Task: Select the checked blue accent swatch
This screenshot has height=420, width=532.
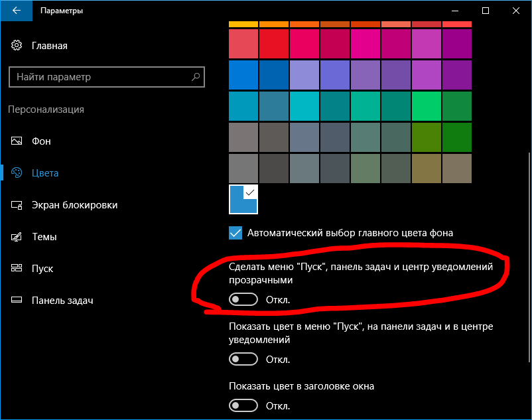Action: tap(243, 200)
